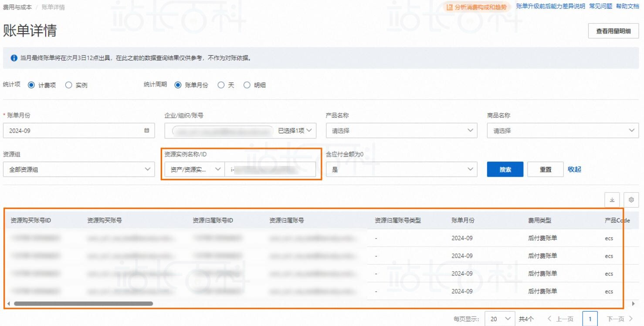644x326 pixels.
Task: Click the blue info icon in notice banner
Action: (14, 58)
